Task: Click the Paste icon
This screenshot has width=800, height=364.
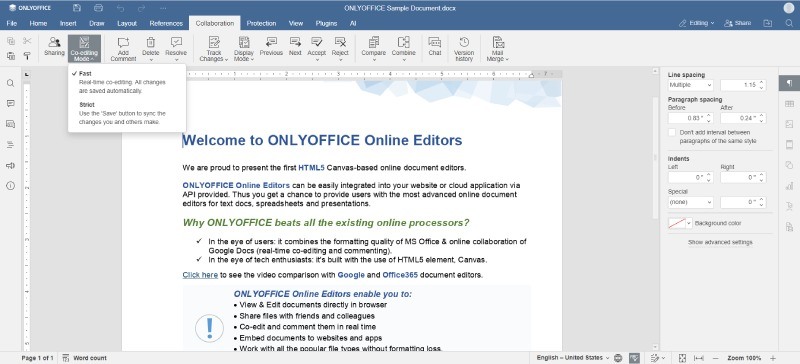Action: point(11,56)
